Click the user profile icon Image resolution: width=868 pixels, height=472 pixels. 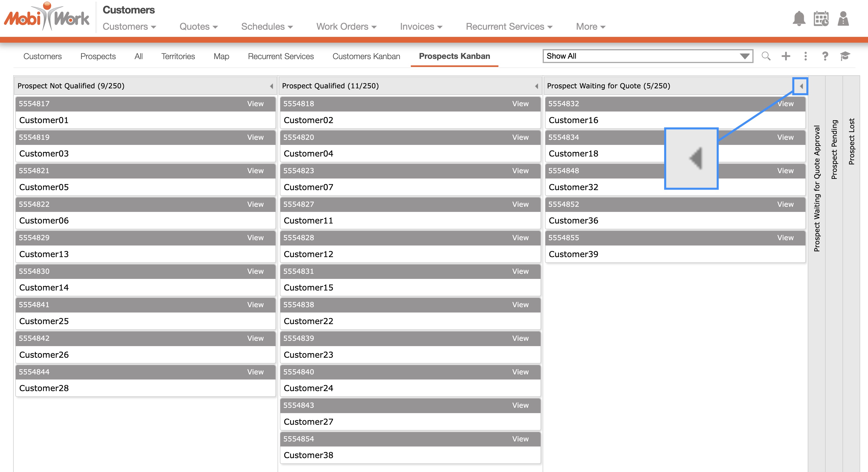tap(843, 19)
